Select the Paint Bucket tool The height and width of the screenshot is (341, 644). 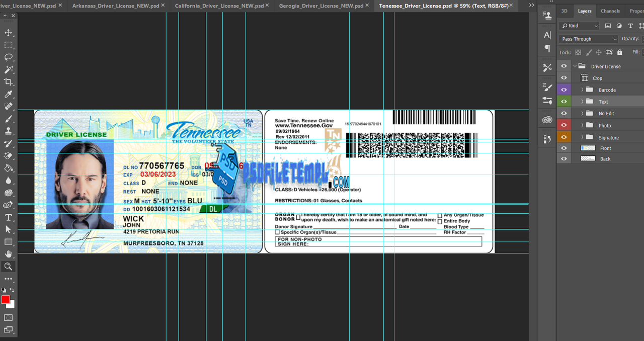(9, 168)
